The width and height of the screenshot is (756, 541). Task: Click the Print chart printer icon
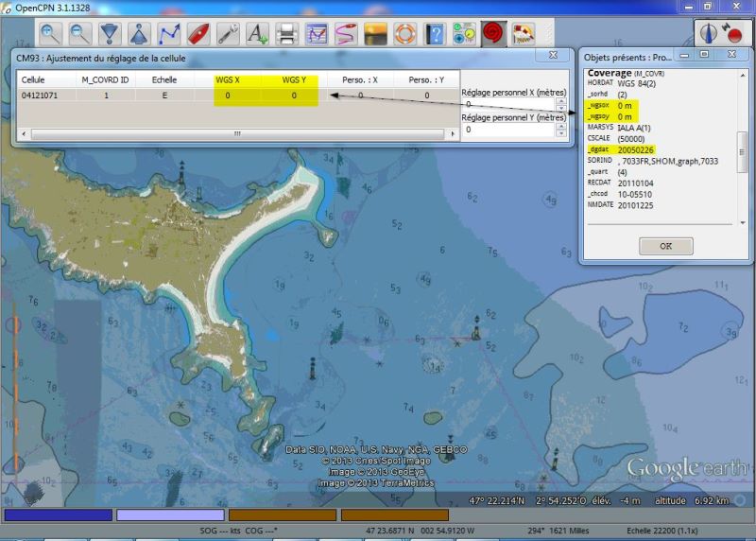(287, 34)
